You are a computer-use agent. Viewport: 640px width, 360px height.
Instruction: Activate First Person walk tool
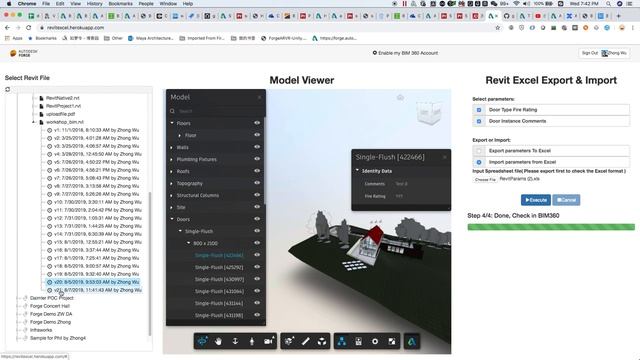pyautogui.click(x=252, y=341)
